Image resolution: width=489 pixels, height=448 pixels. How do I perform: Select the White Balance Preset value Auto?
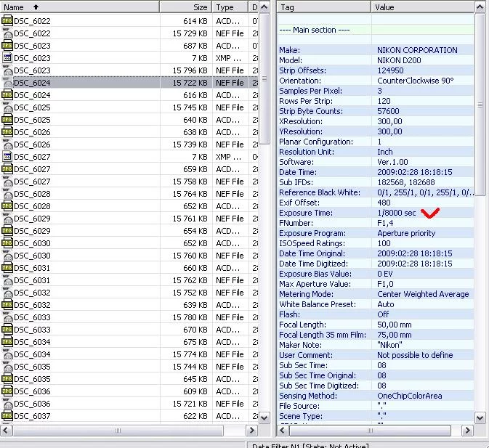click(386, 304)
